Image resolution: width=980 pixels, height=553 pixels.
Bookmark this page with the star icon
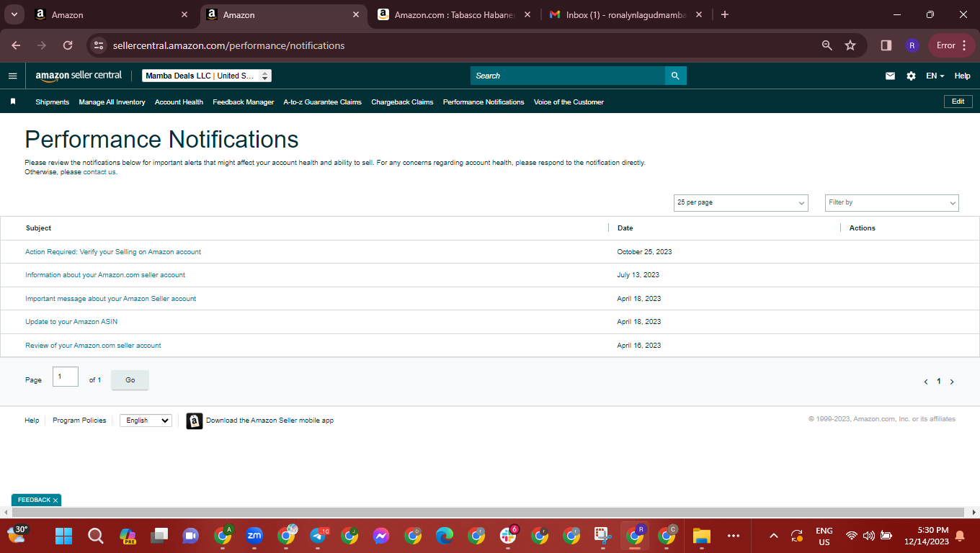point(850,45)
